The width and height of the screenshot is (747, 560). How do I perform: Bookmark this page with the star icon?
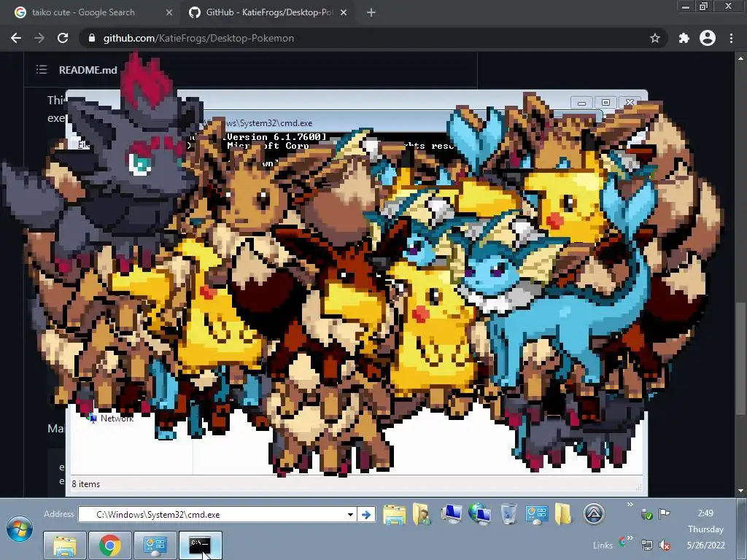point(655,38)
